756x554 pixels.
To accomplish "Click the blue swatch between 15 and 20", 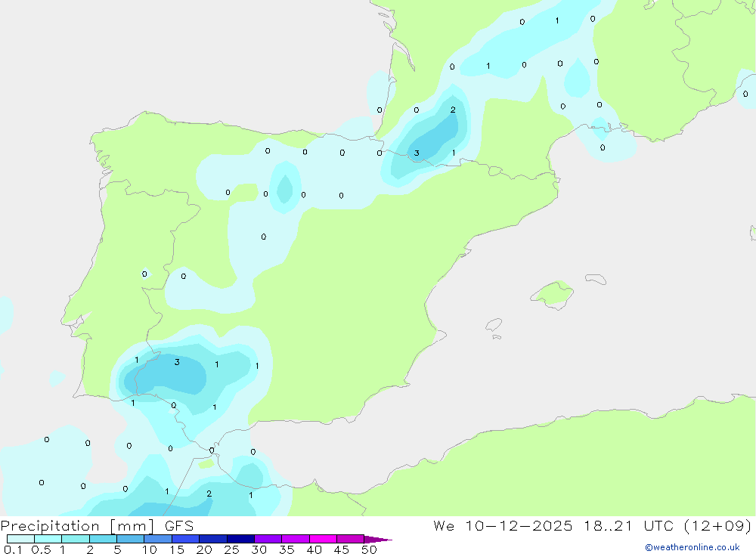I will pyautogui.click(x=185, y=539).
